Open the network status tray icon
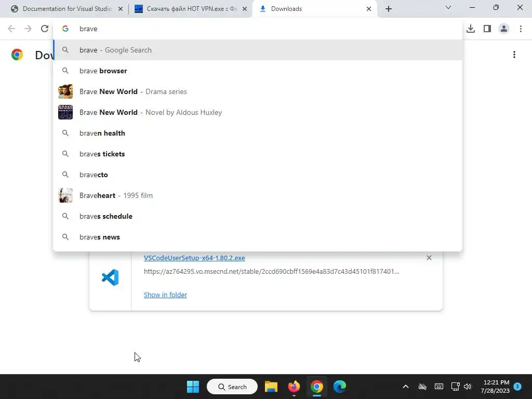This screenshot has width=532, height=399. tap(455, 387)
